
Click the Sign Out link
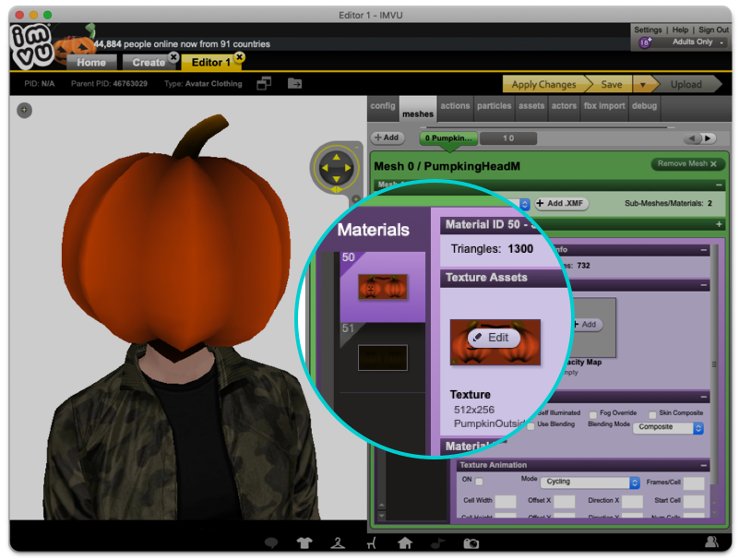pyautogui.click(x=713, y=30)
